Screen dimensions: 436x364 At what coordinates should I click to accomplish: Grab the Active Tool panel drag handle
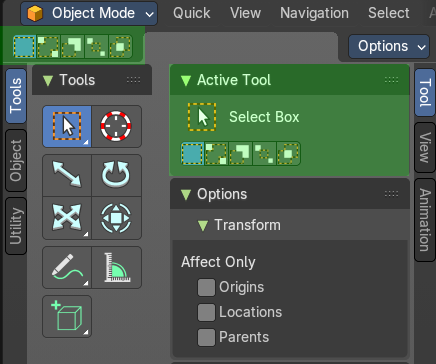(391, 80)
